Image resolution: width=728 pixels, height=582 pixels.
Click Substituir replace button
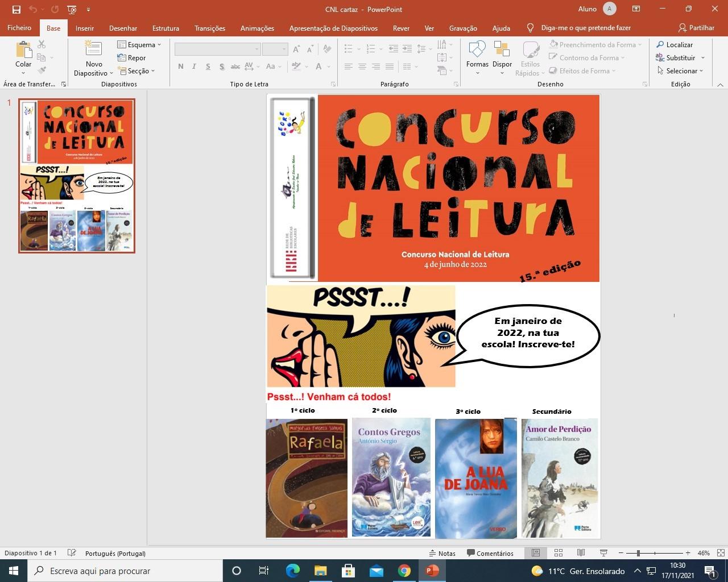click(680, 57)
